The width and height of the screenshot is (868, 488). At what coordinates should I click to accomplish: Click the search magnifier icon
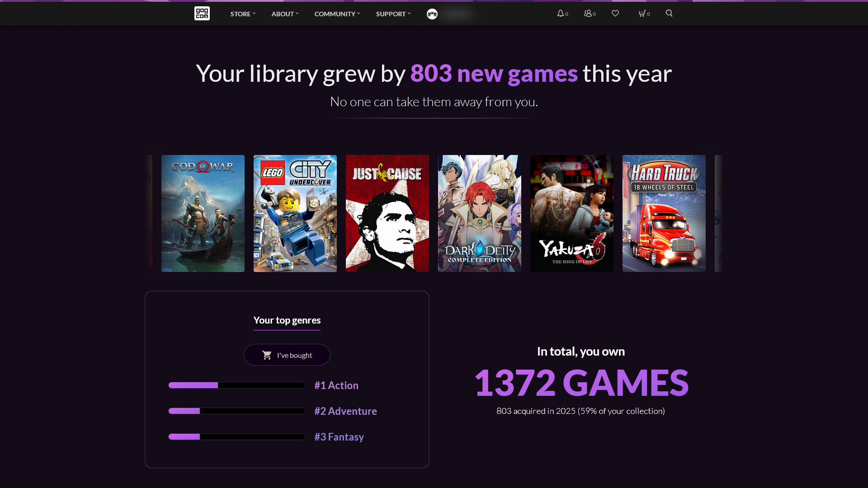pos(669,14)
